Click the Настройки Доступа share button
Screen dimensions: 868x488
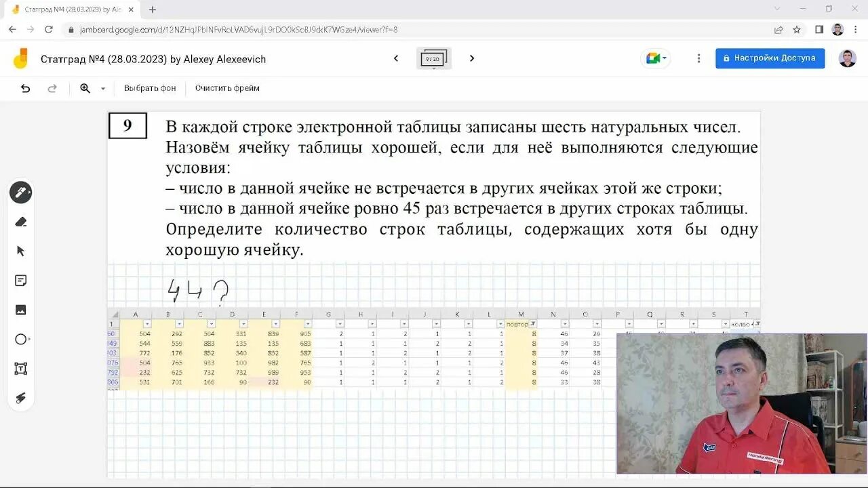point(770,58)
